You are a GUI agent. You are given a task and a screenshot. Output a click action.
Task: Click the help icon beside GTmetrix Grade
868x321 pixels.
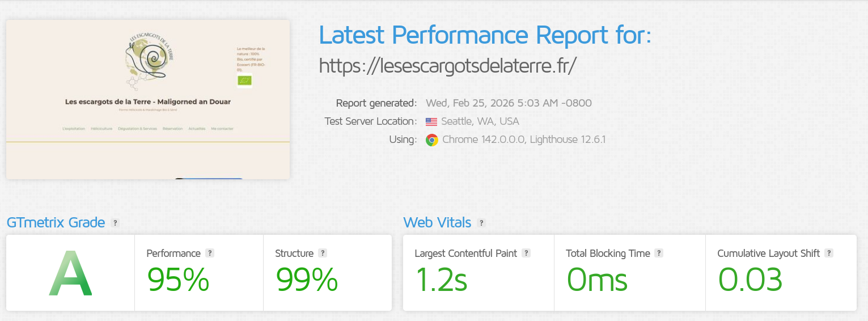[115, 223]
